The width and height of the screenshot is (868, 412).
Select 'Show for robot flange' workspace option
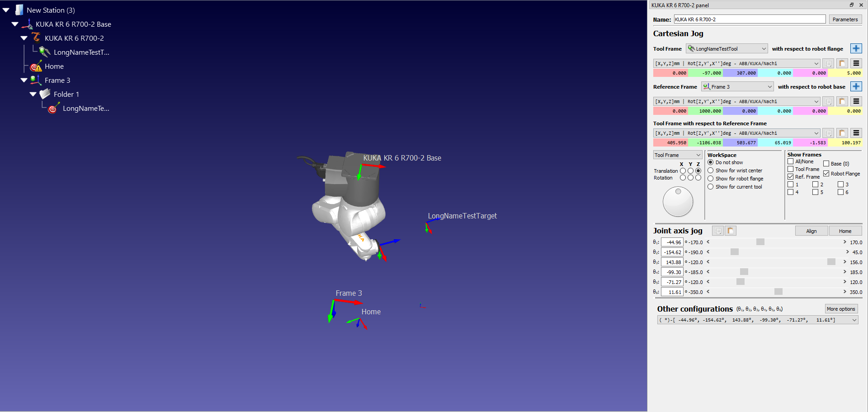pyautogui.click(x=711, y=179)
